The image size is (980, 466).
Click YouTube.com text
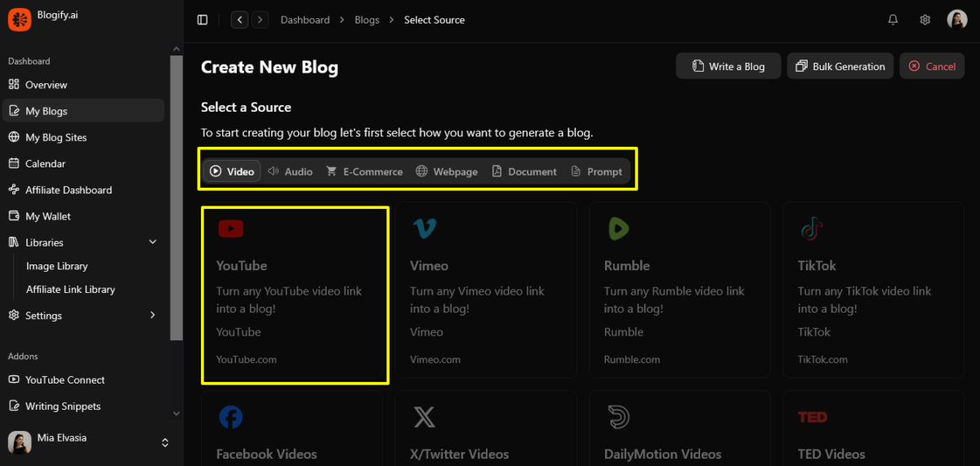(x=247, y=359)
